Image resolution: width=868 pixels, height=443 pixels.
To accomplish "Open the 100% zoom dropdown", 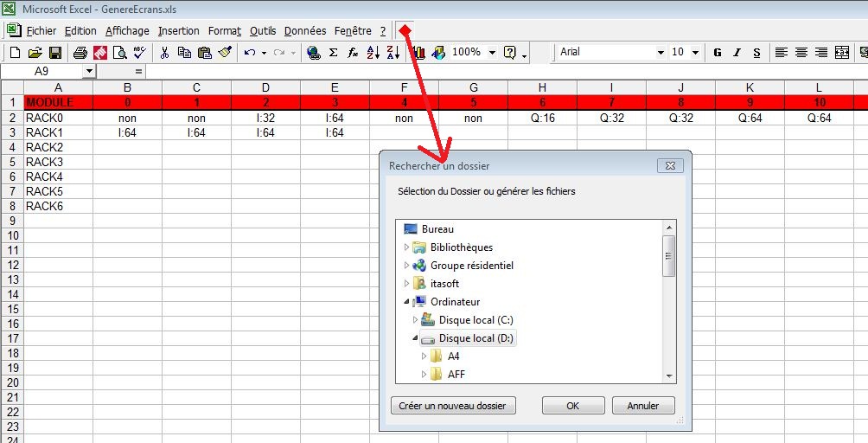I will (492, 53).
